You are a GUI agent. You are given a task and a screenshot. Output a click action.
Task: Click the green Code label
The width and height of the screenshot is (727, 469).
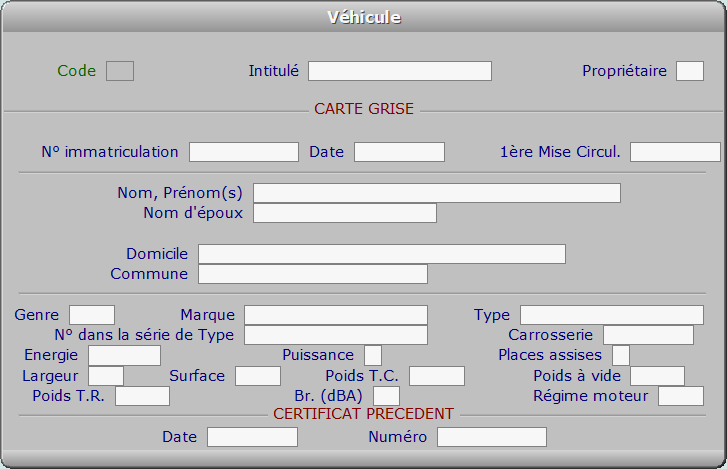point(77,71)
